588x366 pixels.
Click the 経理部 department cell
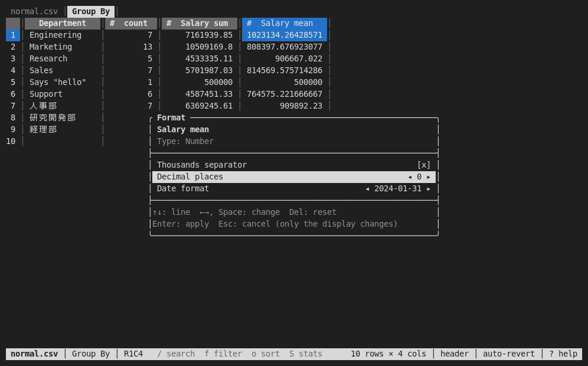pos(43,129)
